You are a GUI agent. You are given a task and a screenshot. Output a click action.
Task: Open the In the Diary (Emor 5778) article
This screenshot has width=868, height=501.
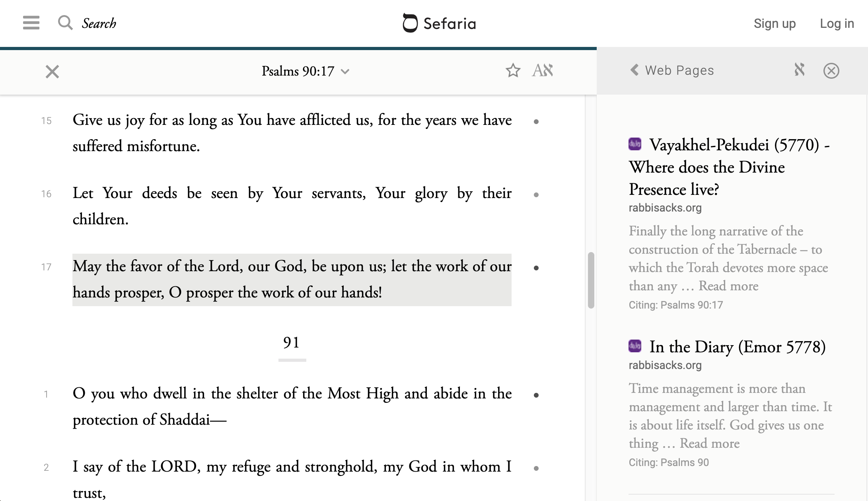[737, 347]
